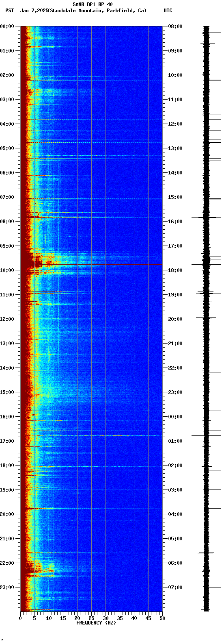Click the 15:00 UTC time label
The height and width of the screenshot is (644, 224).
pos(175,197)
